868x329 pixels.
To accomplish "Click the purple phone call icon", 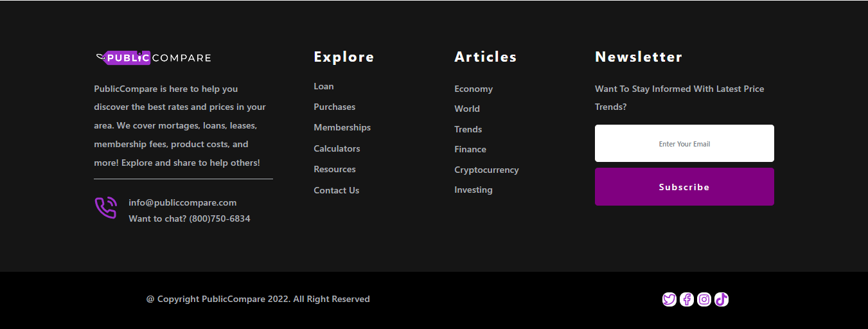I will (x=105, y=208).
